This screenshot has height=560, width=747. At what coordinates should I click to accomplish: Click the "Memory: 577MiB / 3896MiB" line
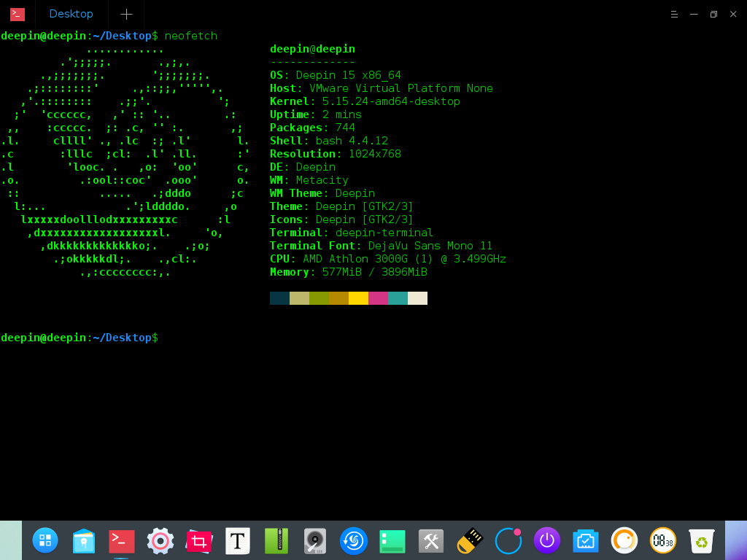click(349, 272)
